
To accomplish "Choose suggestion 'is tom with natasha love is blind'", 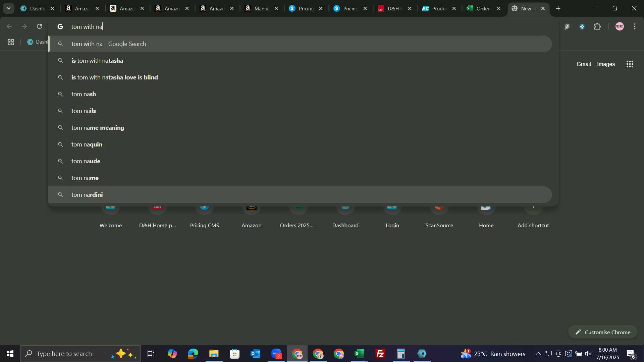I will pyautogui.click(x=300, y=77).
